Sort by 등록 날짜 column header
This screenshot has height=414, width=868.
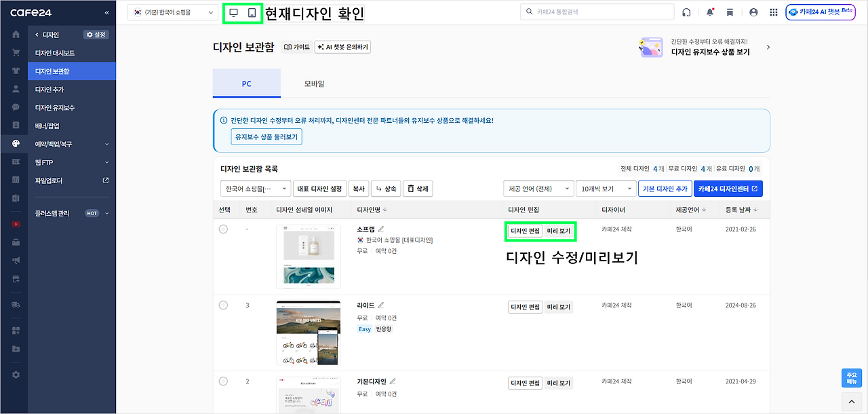click(x=741, y=210)
